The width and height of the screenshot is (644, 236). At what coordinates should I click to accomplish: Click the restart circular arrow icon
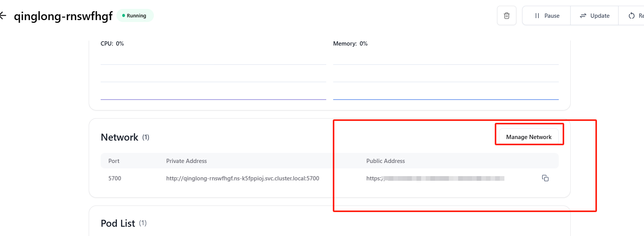632,16
